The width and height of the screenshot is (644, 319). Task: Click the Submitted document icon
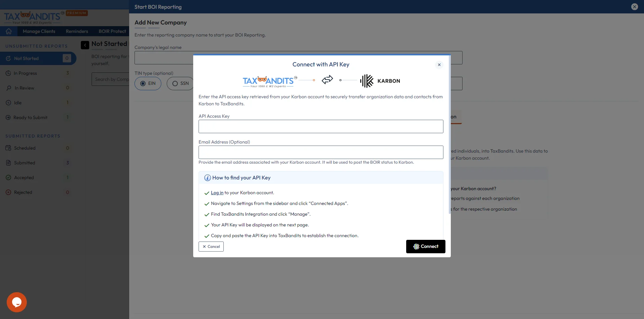[8, 163]
